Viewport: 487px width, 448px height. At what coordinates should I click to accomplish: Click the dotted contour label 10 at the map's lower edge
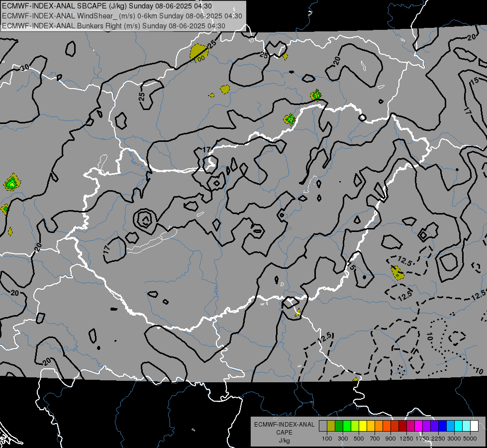click(479, 370)
